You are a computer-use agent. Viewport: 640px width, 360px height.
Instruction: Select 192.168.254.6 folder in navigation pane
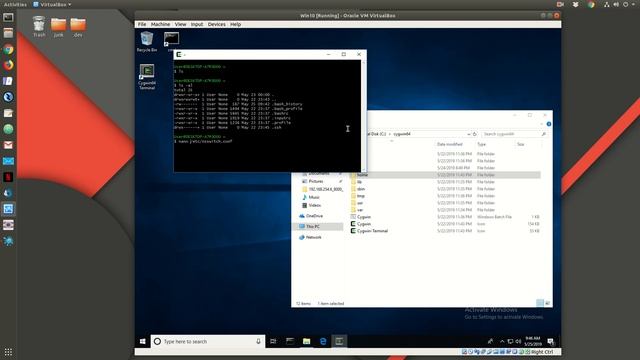325,189
